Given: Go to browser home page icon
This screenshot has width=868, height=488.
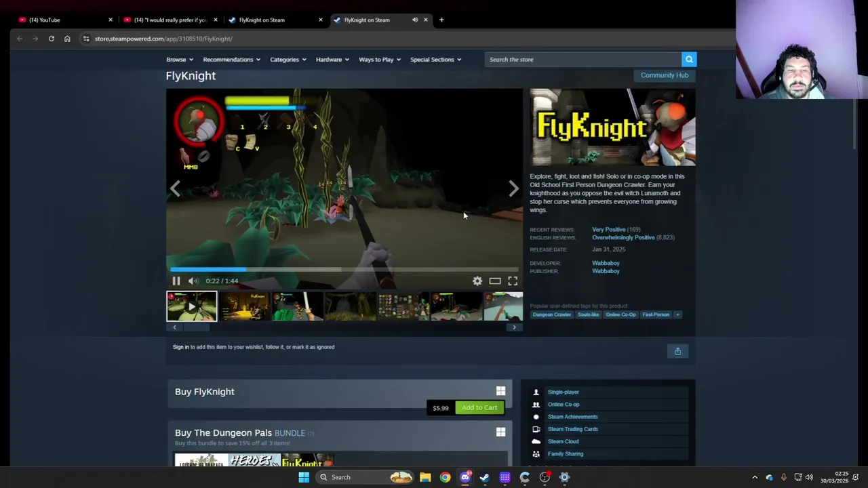Looking at the screenshot, I should coord(67,39).
